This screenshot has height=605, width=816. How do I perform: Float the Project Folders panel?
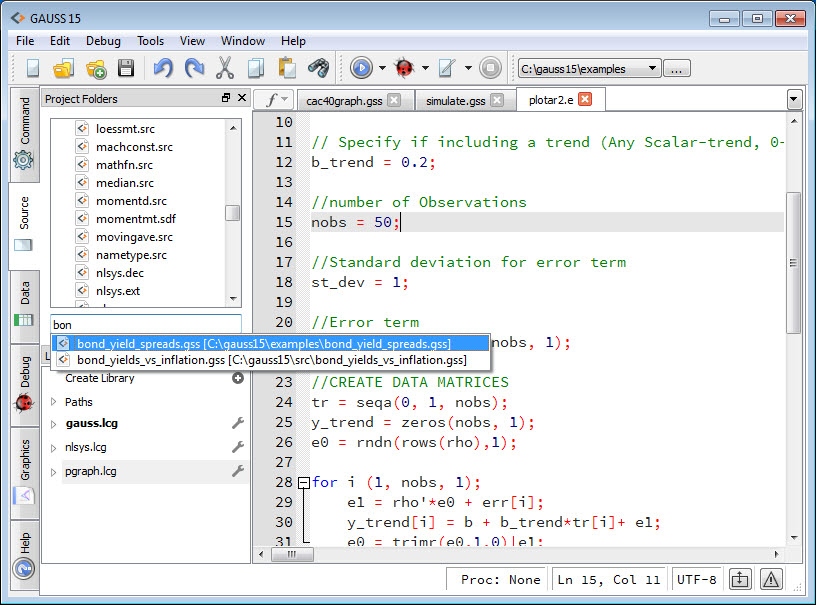(226, 99)
